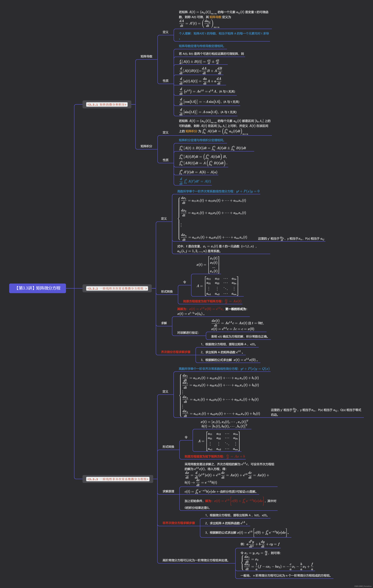Click the formula ∫A'(t)dt = A(b) − A(a)

pyautogui.click(x=198, y=172)
